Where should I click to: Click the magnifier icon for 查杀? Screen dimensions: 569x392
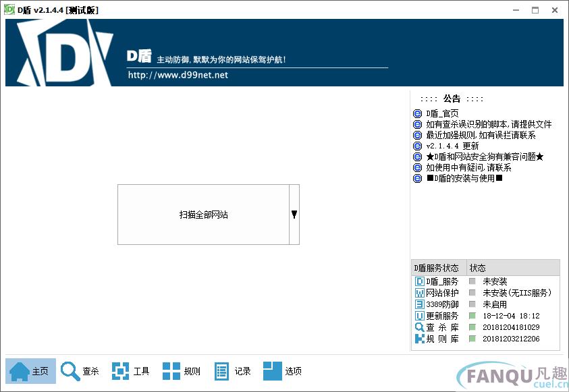pyautogui.click(x=70, y=371)
